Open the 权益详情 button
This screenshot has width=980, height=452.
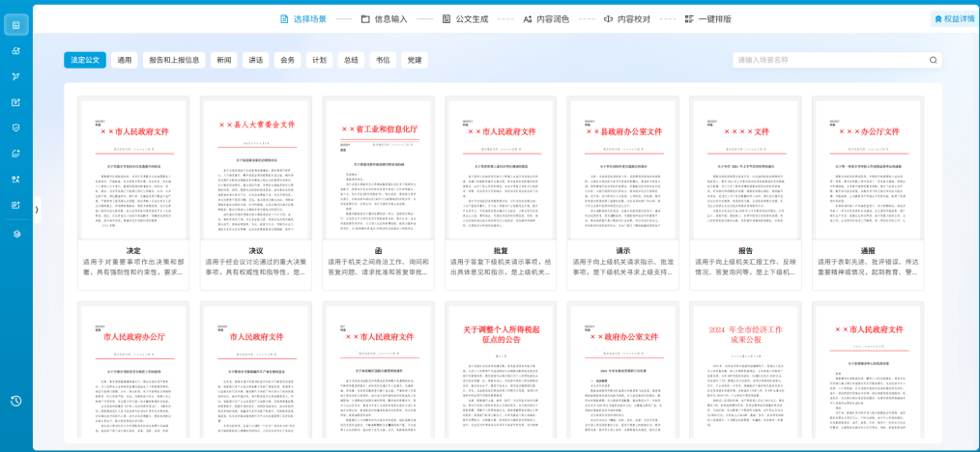click(954, 19)
